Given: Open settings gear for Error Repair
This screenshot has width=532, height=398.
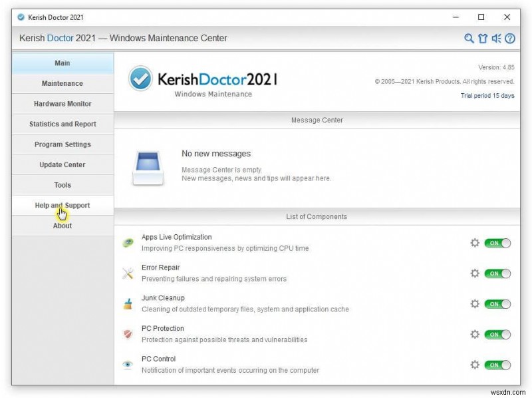Looking at the screenshot, I should (475, 274).
